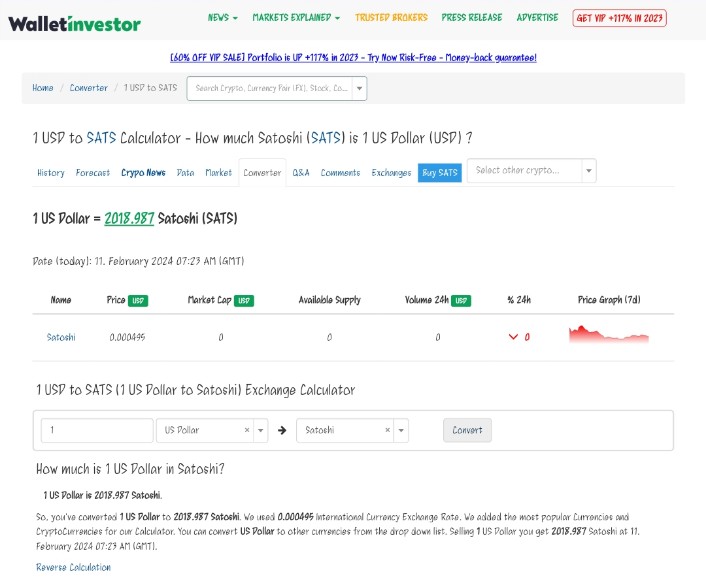706x586 pixels.
Task: Clear the Satoshi currency selection
Action: point(387,430)
